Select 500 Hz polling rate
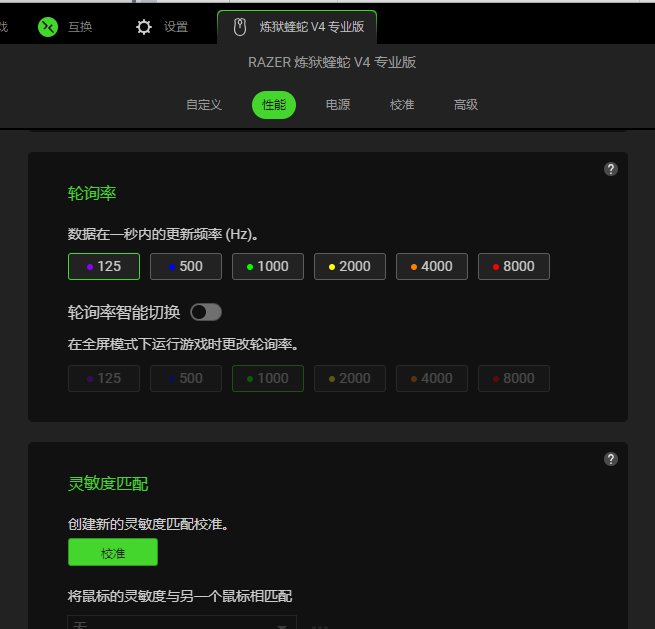Image resolution: width=655 pixels, height=629 pixels. coord(186,266)
